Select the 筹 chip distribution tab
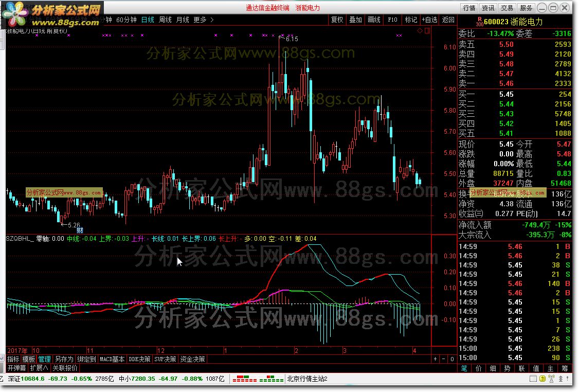The width and height of the screenshot is (579, 392). tap(565, 368)
